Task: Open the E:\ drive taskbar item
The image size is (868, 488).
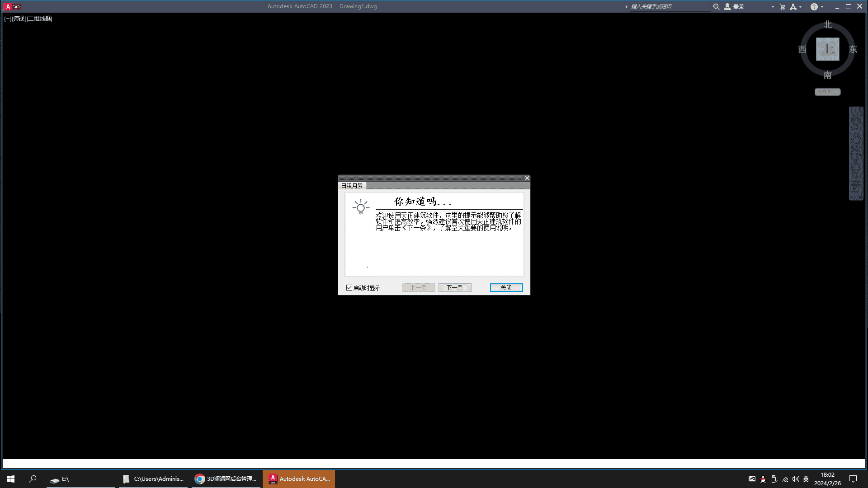Action: pos(80,479)
